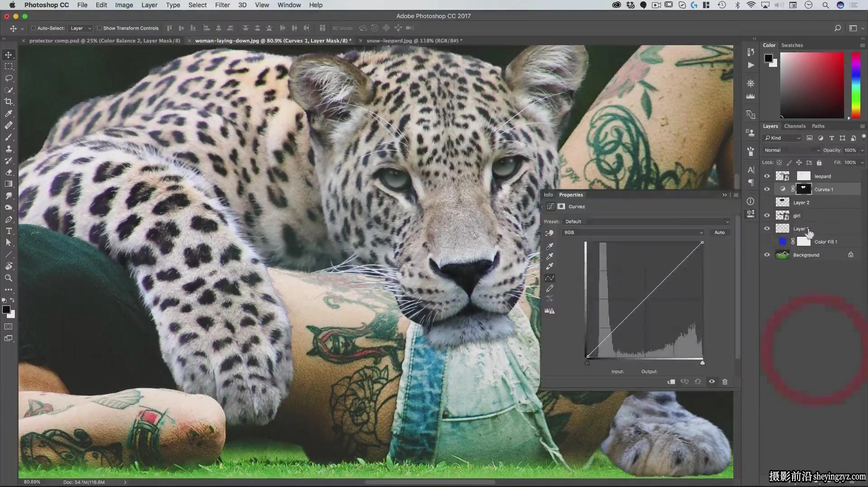Viewport: 868px width, 487px height.
Task: Select the Crop tool
Action: [x=9, y=102]
